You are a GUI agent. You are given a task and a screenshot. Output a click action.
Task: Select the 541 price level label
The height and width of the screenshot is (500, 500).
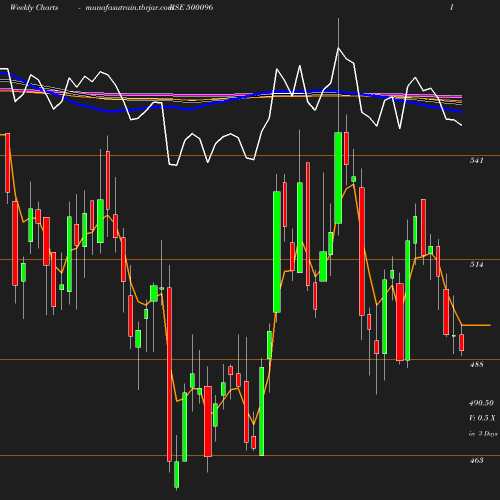click(477, 160)
